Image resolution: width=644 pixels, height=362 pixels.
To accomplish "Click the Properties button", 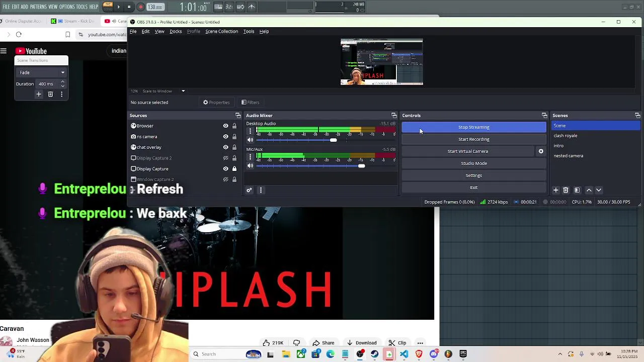I will (216, 103).
